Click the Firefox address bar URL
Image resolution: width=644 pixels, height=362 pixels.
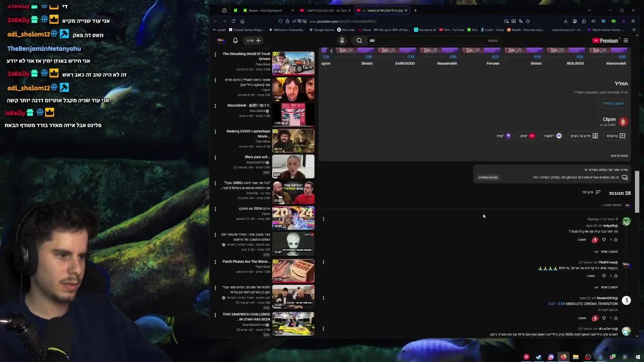pos(342,21)
